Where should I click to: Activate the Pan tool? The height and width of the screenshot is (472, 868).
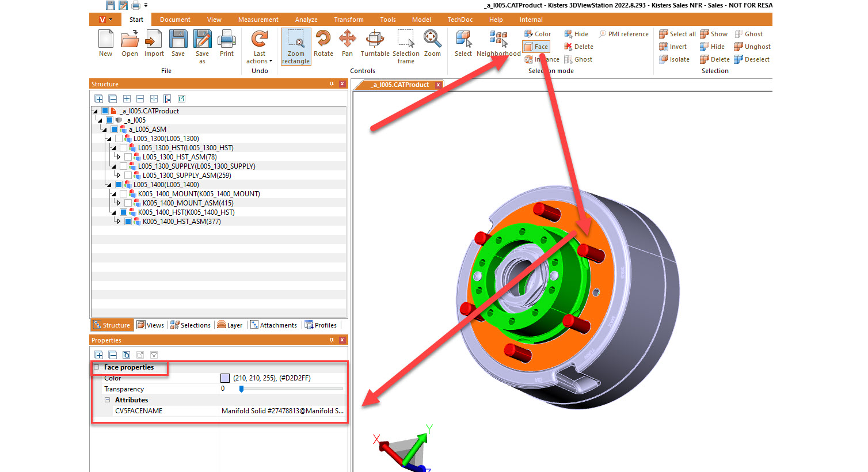[x=347, y=44]
